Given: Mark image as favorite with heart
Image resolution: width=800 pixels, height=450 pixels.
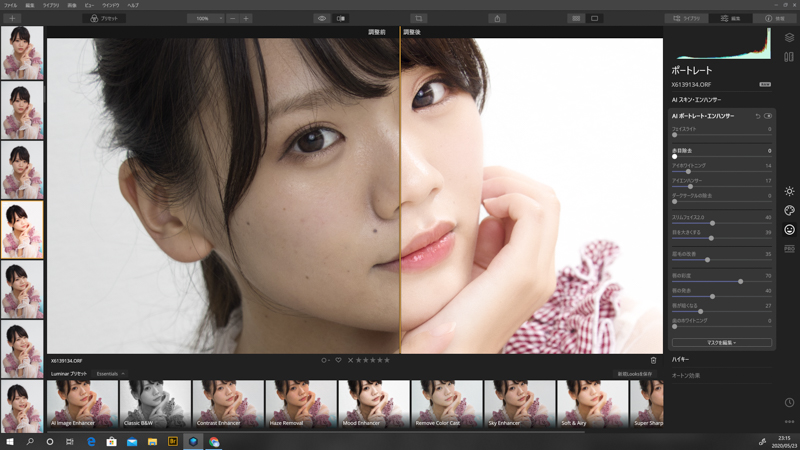Looking at the screenshot, I should click(338, 360).
